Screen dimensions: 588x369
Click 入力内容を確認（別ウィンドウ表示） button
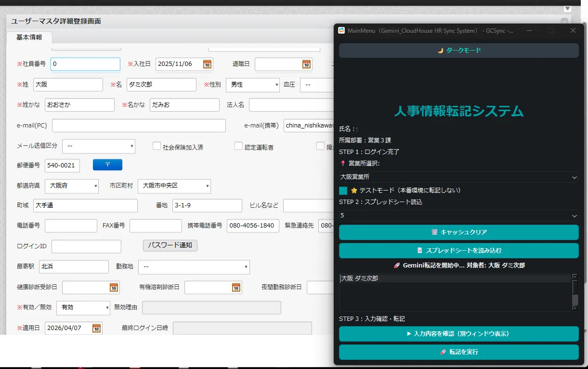coord(458,334)
